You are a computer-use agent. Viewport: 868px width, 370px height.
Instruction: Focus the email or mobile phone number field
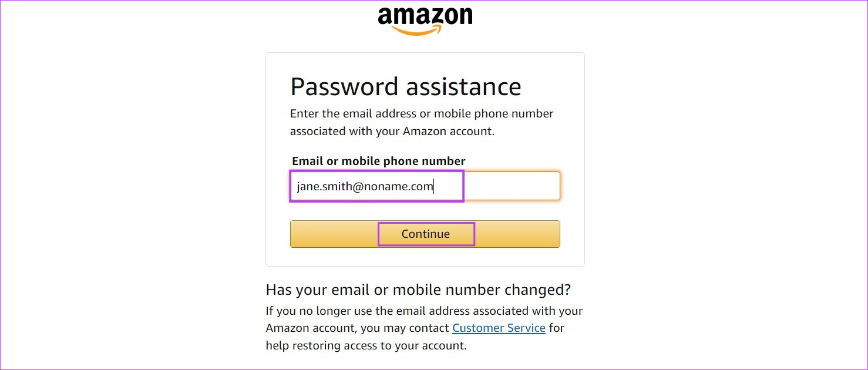tap(425, 186)
